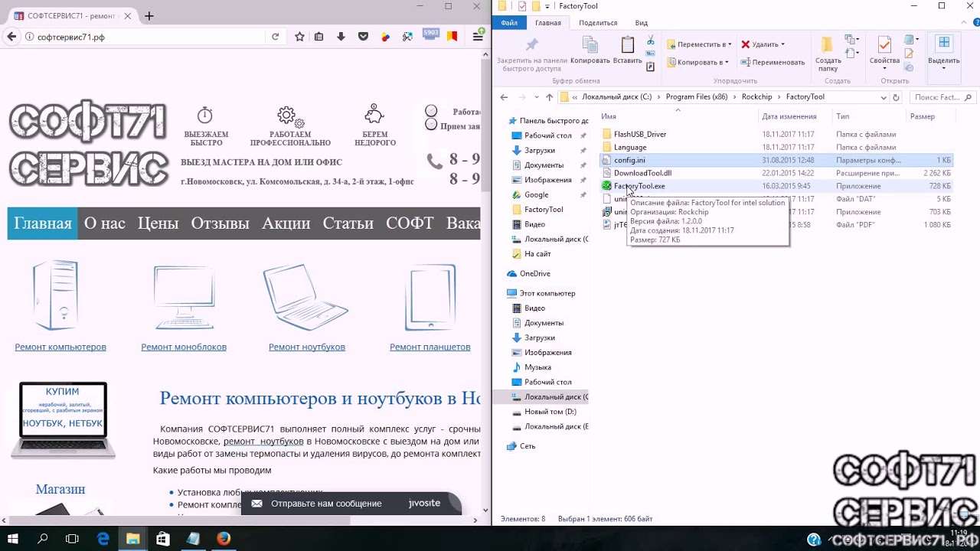The width and height of the screenshot is (980, 551).
Task: Open the Windows Start menu
Action: (13, 539)
